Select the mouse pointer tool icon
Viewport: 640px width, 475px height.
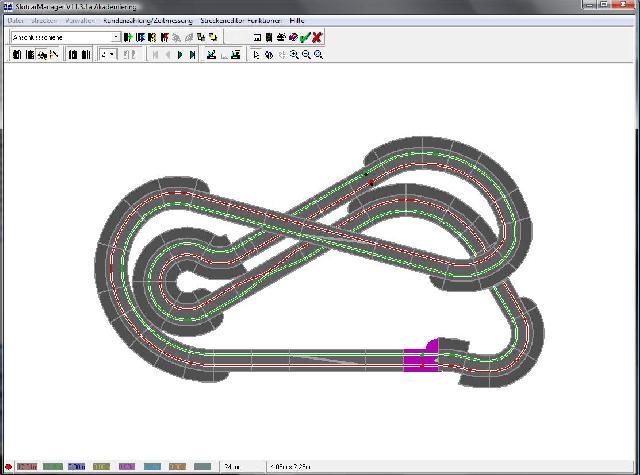pyautogui.click(x=257, y=55)
